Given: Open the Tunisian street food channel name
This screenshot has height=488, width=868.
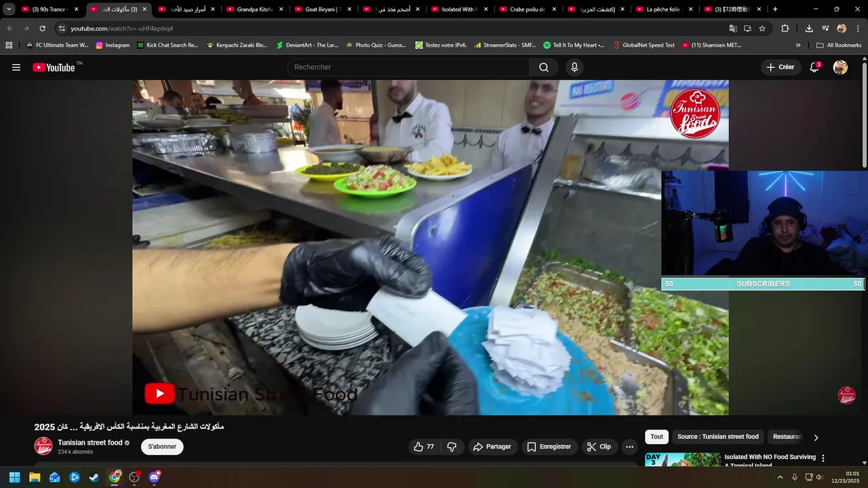Looking at the screenshot, I should [90, 443].
